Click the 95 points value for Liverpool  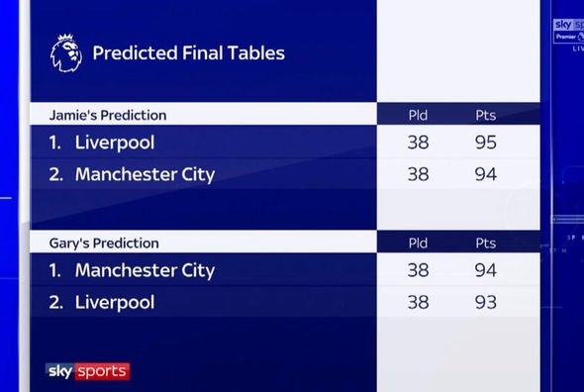pyautogui.click(x=486, y=143)
